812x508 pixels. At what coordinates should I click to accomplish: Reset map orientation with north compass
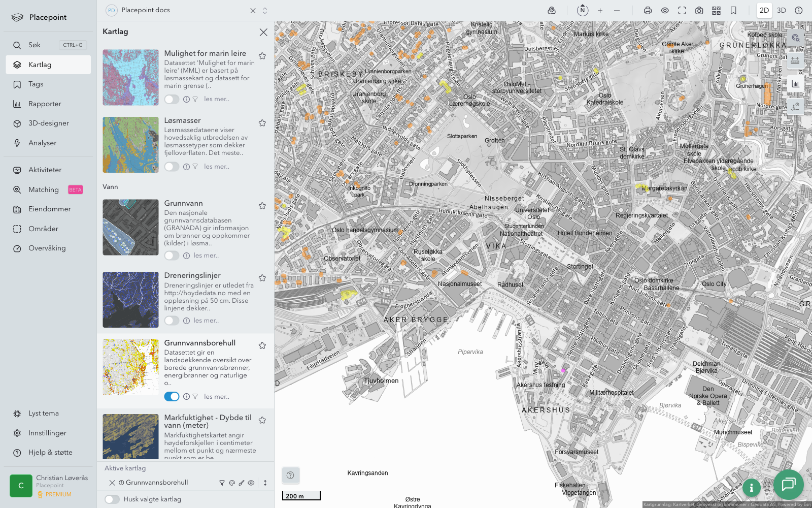(x=583, y=10)
